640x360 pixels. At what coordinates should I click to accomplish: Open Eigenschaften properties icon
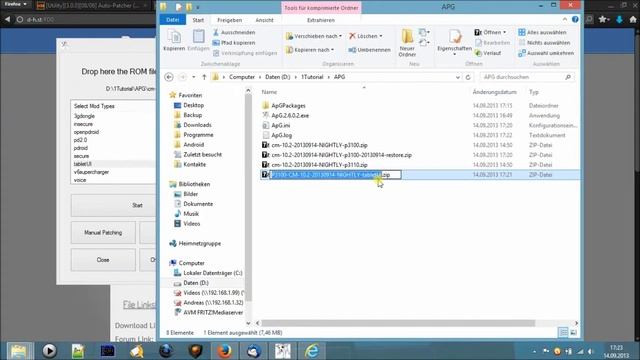(454, 41)
